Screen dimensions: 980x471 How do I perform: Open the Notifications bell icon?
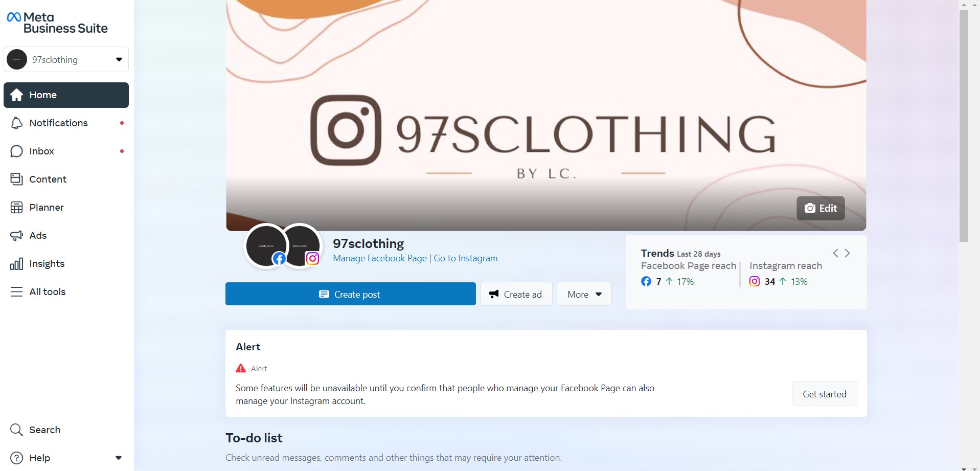(16, 123)
